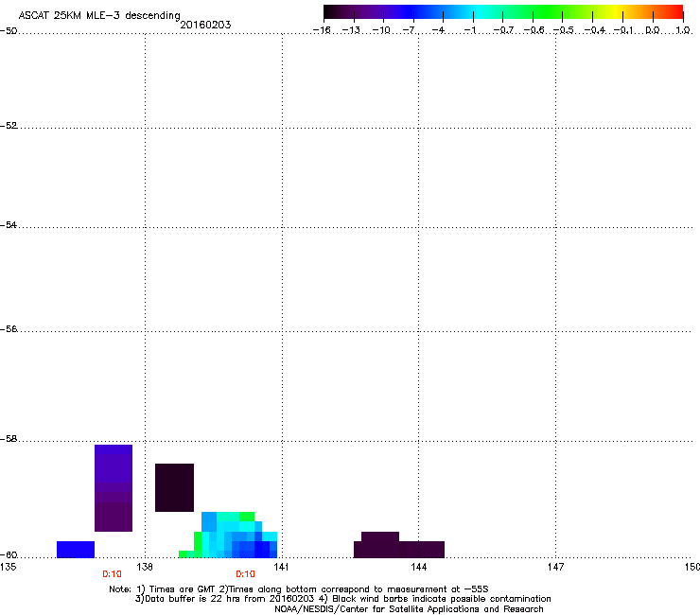Click the latitude label -58 on the left axis
Screen dimensions: 700x615
[9, 439]
